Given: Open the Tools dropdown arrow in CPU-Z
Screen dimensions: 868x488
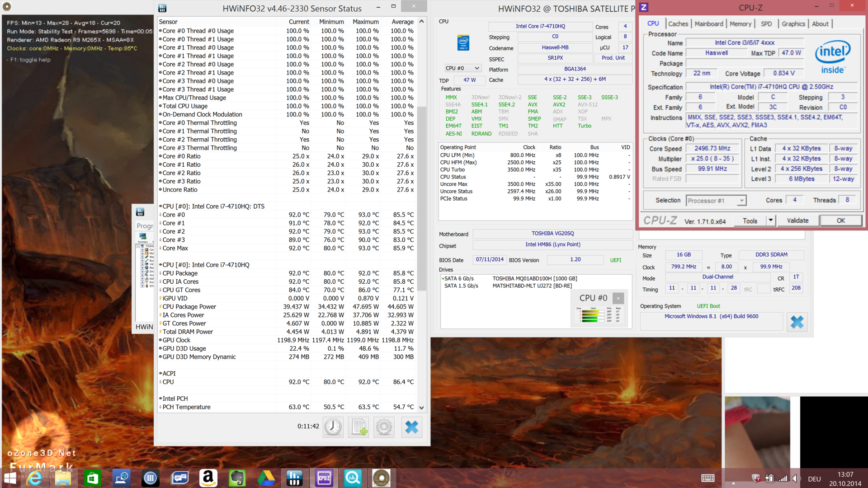Looking at the screenshot, I should (x=770, y=221).
